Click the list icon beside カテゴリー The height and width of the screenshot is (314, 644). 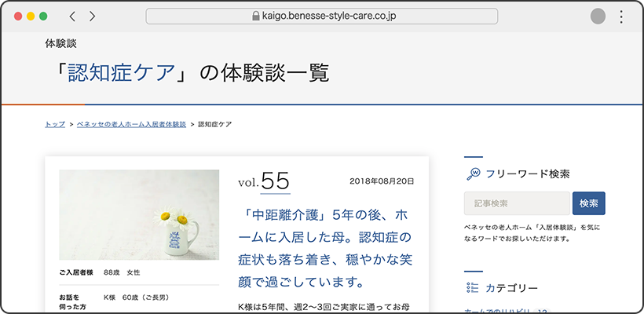pyautogui.click(x=473, y=288)
